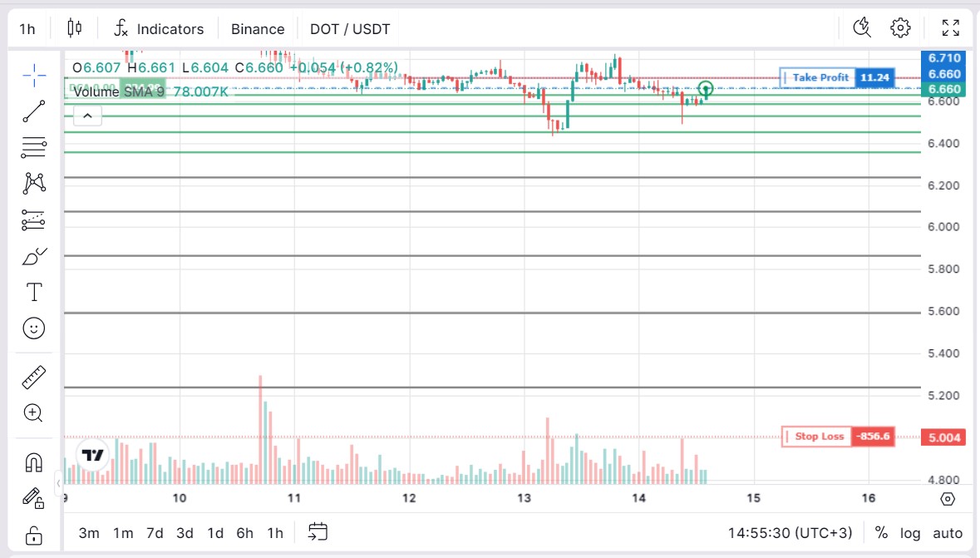Open the Indicators dialog
The height and width of the screenshot is (558, 980).
pyautogui.click(x=158, y=29)
